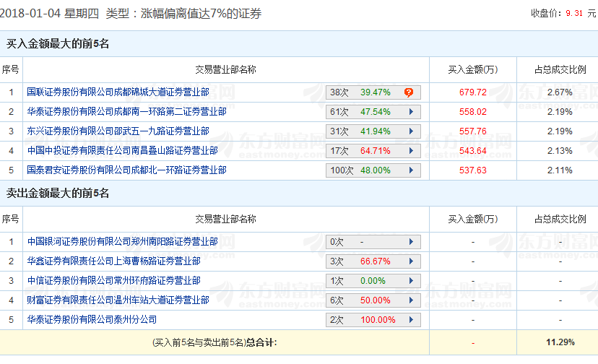The width and height of the screenshot is (598, 364).
Task: Click the 总合计 summary label
Action: (261, 342)
